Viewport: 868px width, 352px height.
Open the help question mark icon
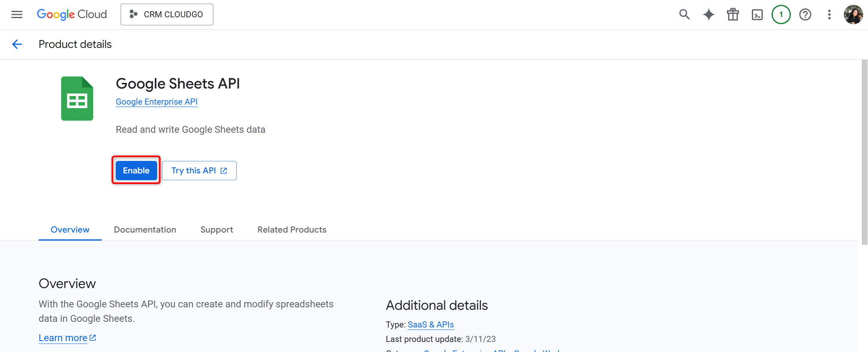(805, 15)
